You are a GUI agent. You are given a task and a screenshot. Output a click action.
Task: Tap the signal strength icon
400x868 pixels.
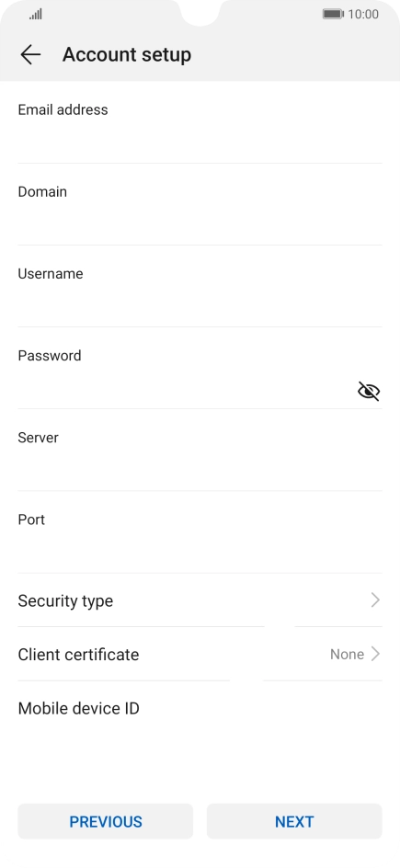point(36,15)
